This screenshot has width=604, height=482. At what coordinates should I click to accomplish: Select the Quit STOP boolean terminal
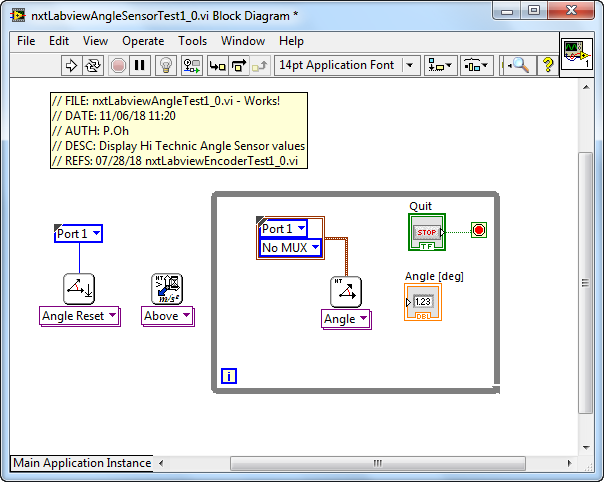(x=427, y=232)
